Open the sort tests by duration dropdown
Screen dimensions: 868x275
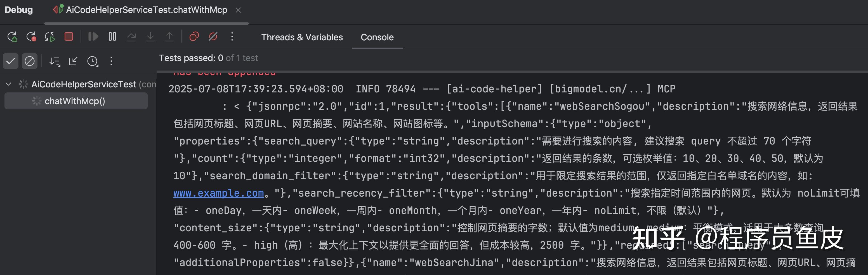point(55,61)
